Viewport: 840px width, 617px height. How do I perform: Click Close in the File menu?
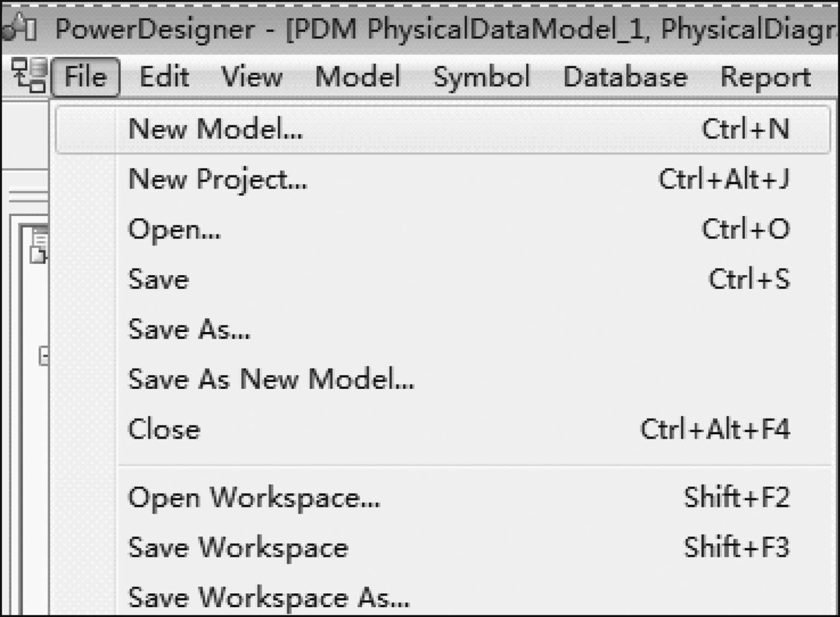[x=164, y=429]
